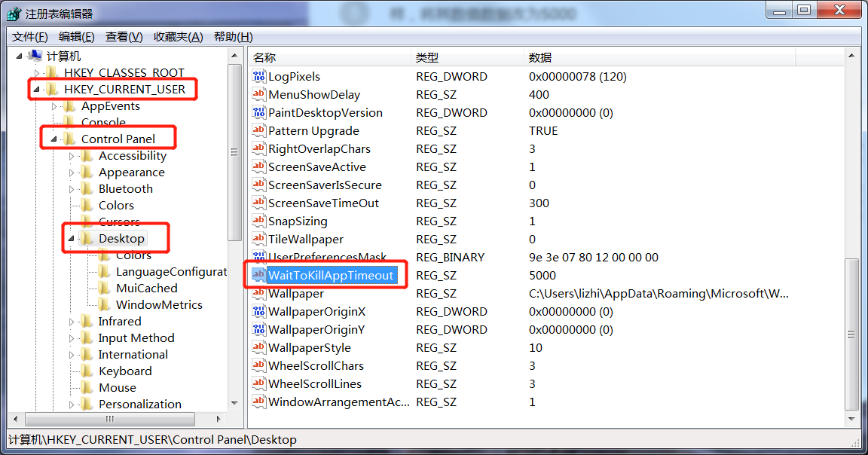Click the values list scroll down arrow

(851, 419)
